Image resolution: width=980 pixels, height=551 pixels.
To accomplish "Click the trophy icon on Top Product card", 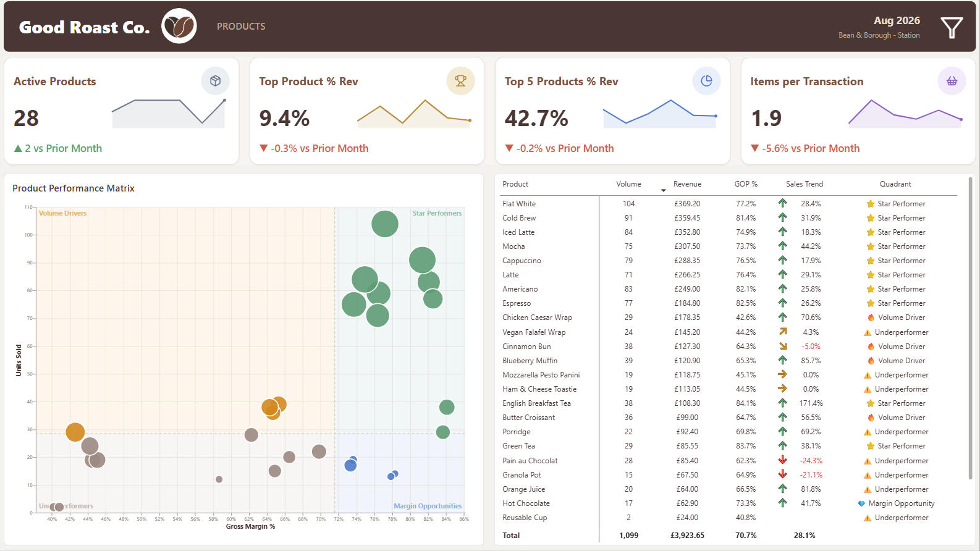I will click(x=460, y=81).
